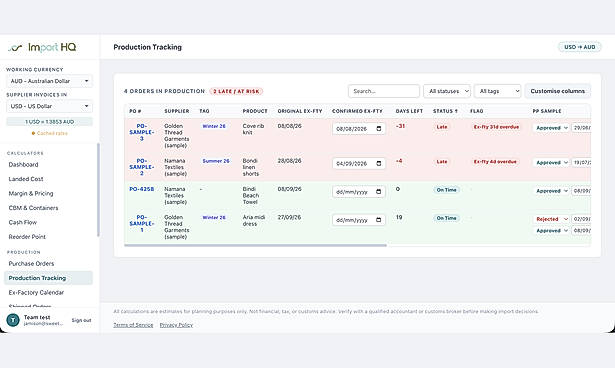Click the PO # column header
Image resolution: width=615 pixels, height=368 pixels.
(x=135, y=111)
